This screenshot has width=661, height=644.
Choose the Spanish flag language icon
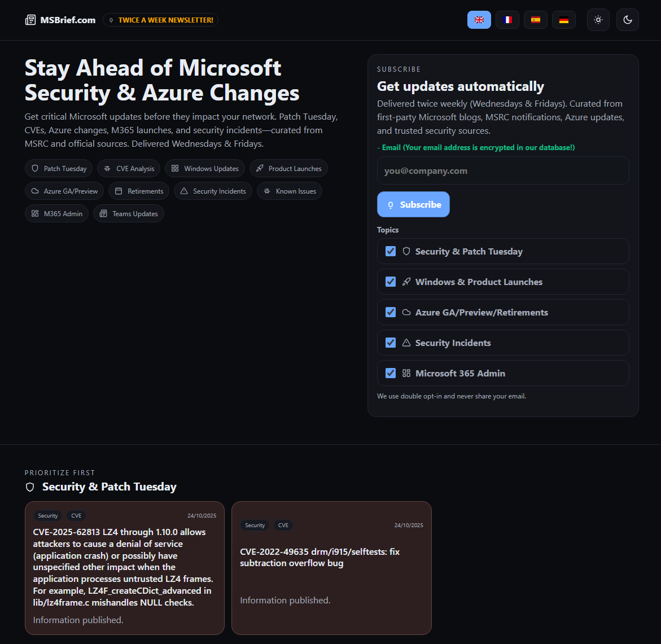[x=535, y=20]
